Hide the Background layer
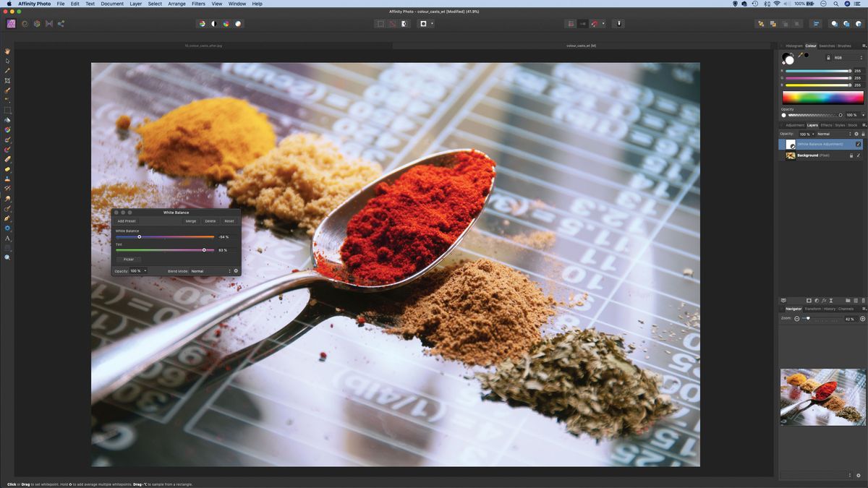 [857, 155]
